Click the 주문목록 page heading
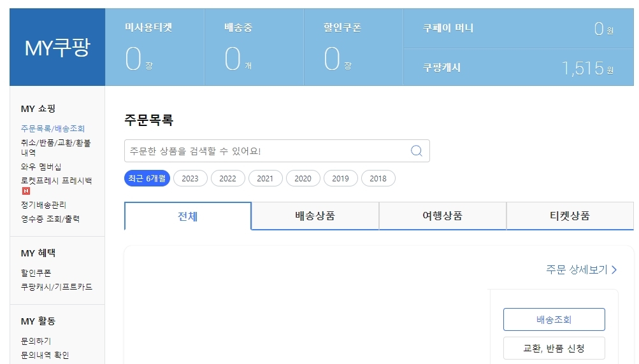The width and height of the screenshot is (639, 364). [148, 120]
